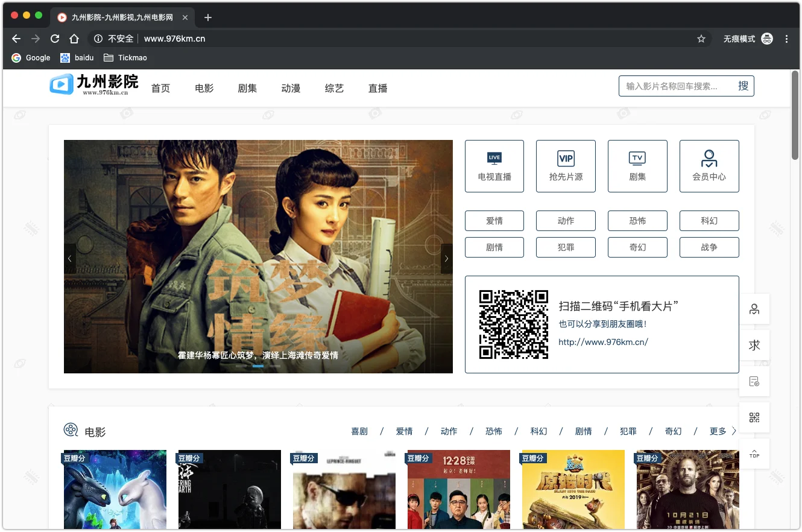Open the 会员中心 member center tile
Screen dimensions: 802x532
coord(709,166)
